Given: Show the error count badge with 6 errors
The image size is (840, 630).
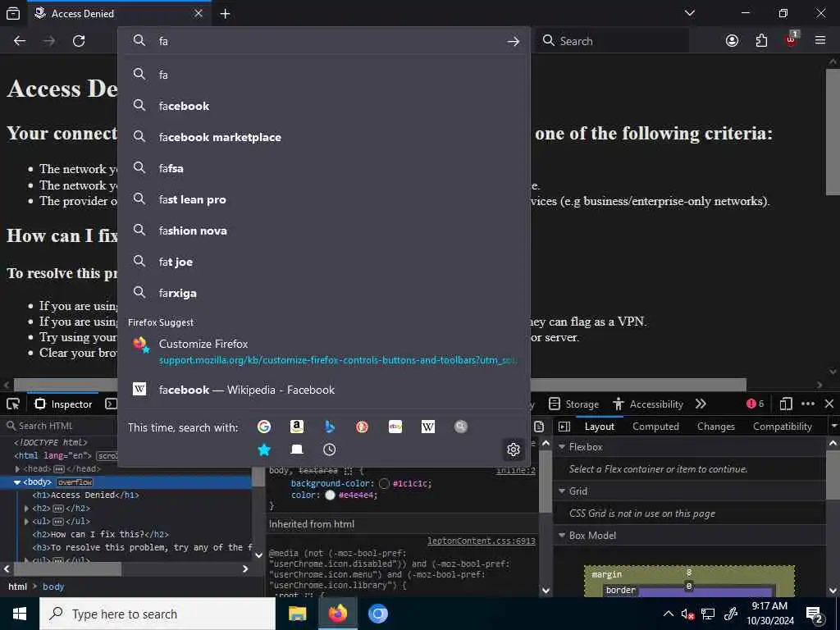Looking at the screenshot, I should tap(756, 404).
